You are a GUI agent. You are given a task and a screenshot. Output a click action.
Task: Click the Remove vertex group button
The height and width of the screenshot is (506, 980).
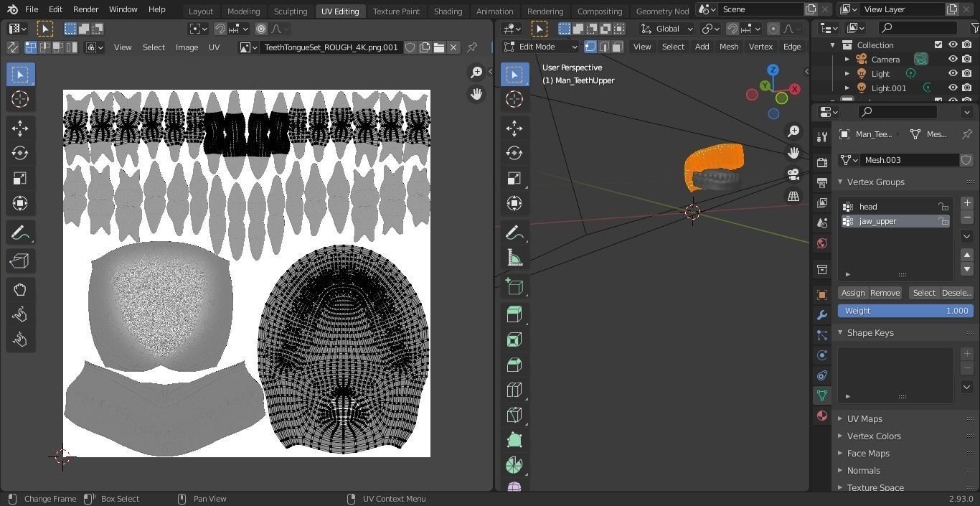885,293
